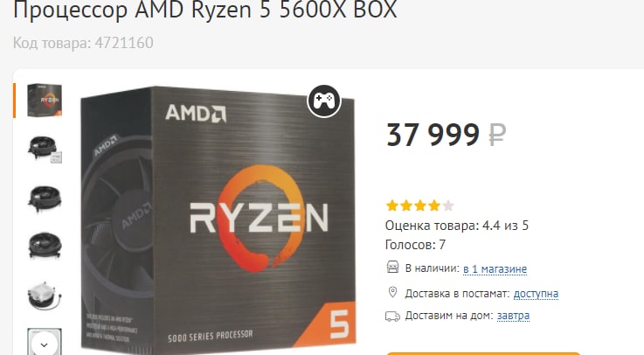Select the Ryzen box thumbnail
The width and height of the screenshot is (644, 355).
point(45,101)
